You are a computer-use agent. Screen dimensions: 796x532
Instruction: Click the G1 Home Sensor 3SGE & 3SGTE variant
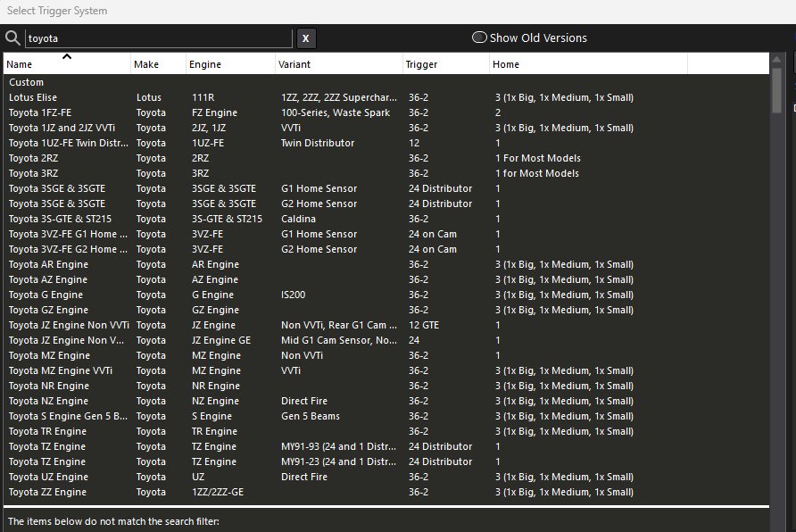coord(319,188)
